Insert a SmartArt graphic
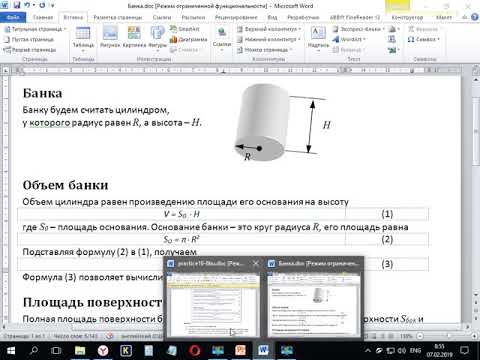480x360 pixels. [x=184, y=29]
